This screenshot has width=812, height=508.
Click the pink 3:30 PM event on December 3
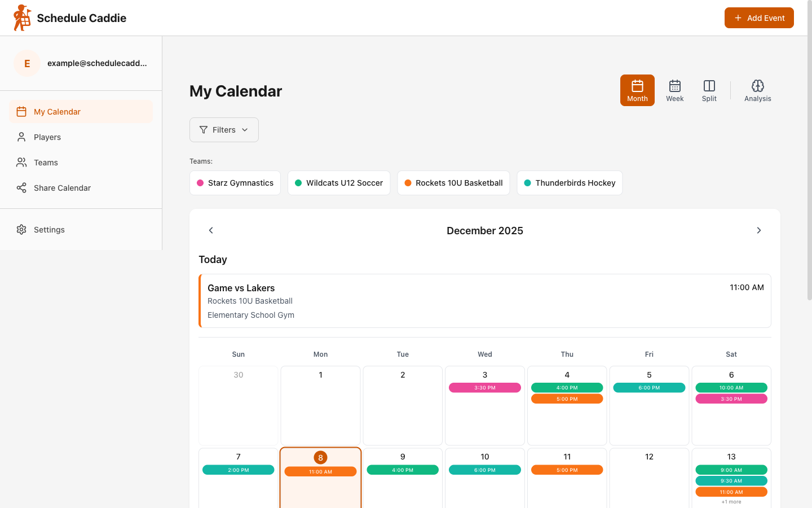click(x=485, y=388)
